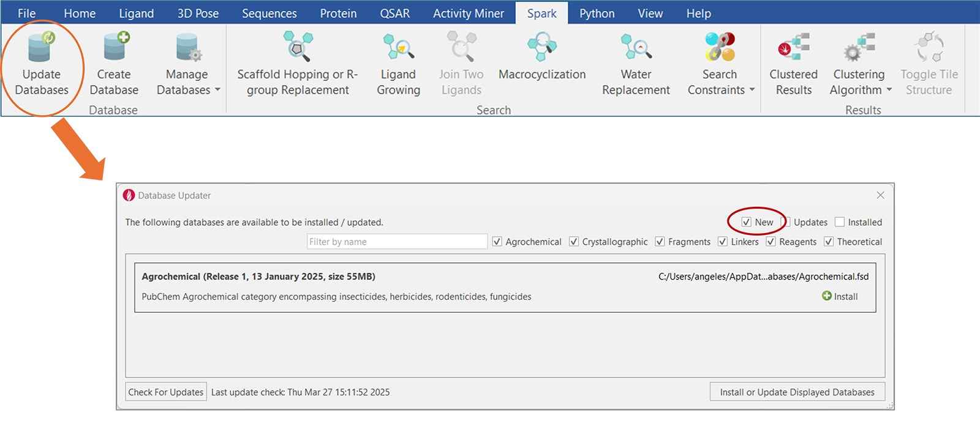Go to the Sequences tab

(x=269, y=13)
